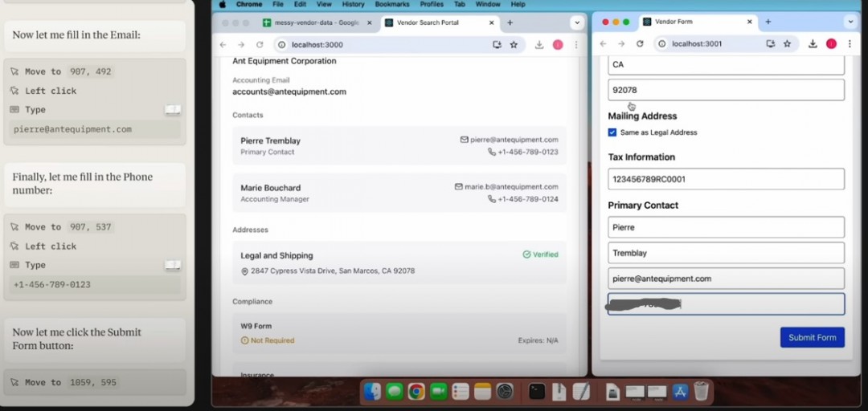Switch to messy-vendor-data Google Sheets tab
Image resolution: width=868 pixels, height=411 pixels.
(x=317, y=22)
